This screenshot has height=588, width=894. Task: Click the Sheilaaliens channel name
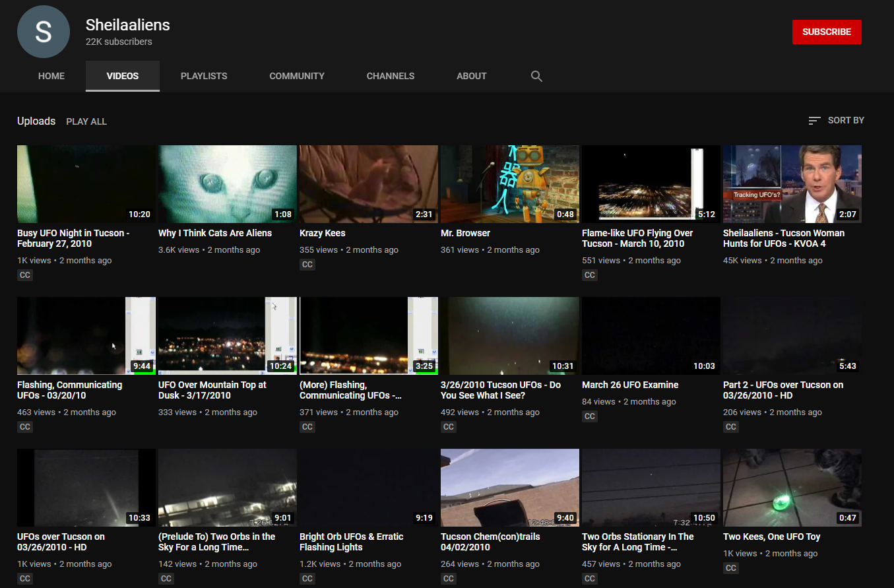[x=128, y=25]
